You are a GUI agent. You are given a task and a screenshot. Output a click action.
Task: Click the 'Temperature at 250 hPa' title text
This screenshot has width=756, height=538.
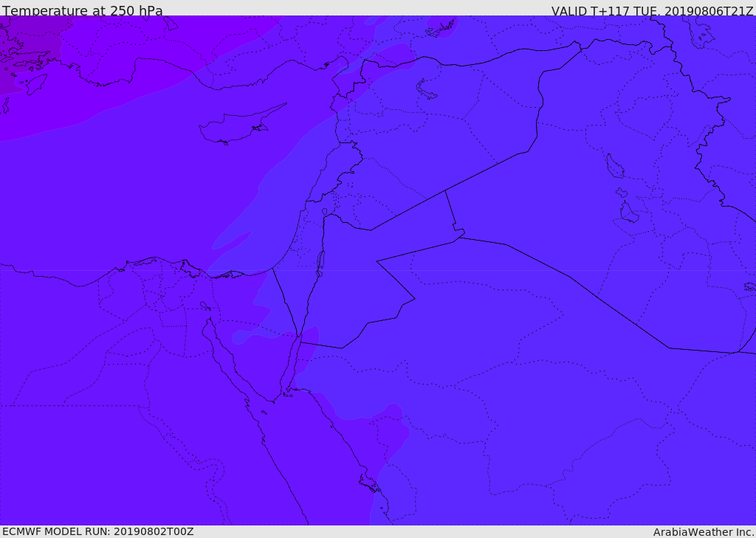(x=83, y=10)
